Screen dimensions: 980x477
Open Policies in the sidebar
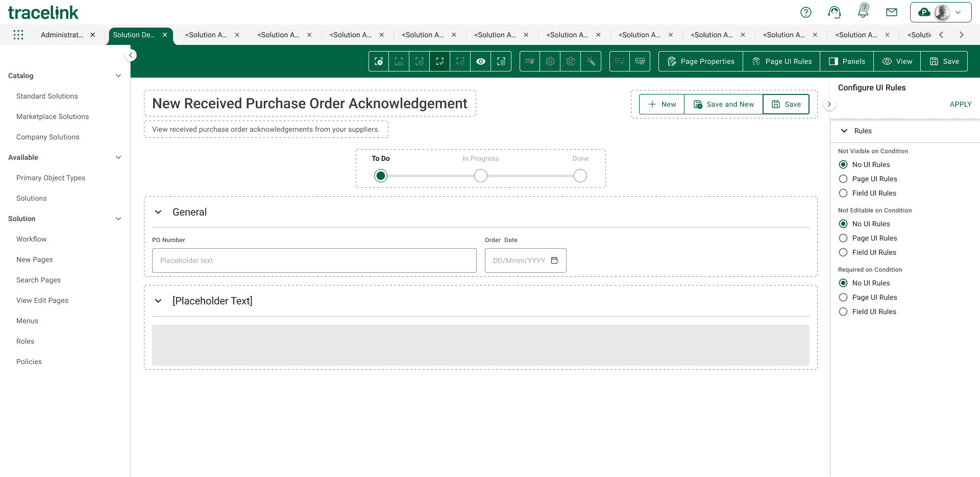(29, 362)
